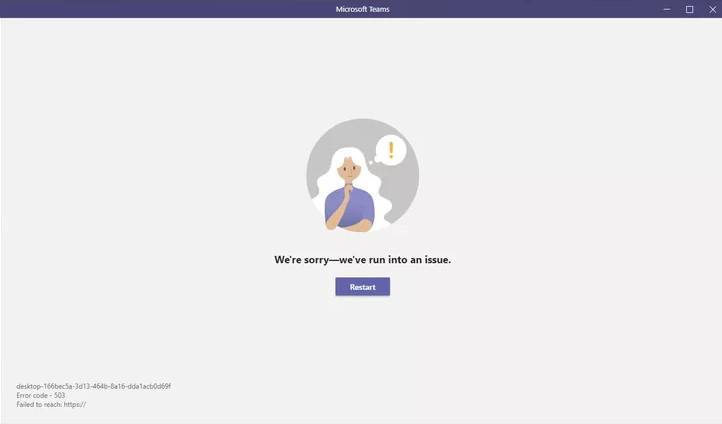Minimize the Microsoft Teams window

667,9
